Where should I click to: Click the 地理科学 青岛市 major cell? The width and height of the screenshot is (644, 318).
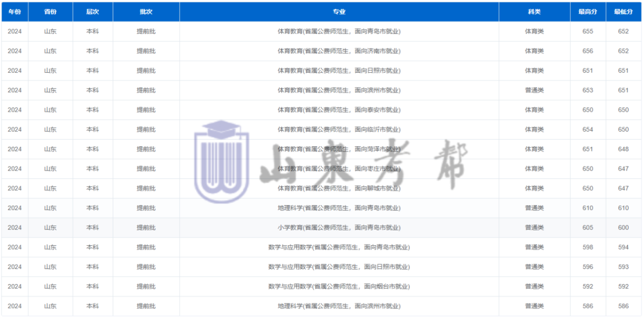pos(339,208)
